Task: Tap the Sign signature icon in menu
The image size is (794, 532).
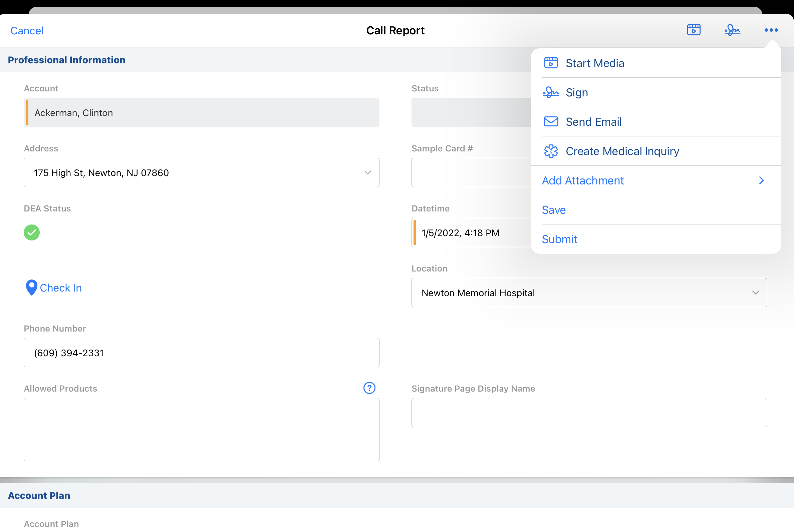Action: pyautogui.click(x=551, y=92)
